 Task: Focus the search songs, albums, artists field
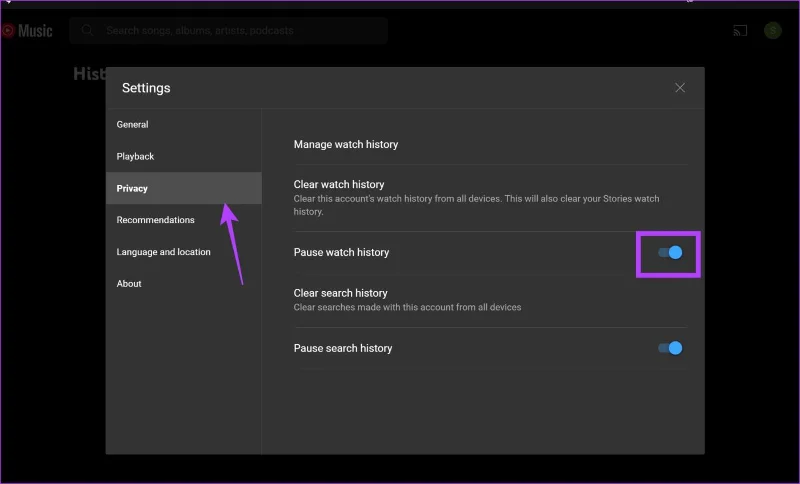click(229, 31)
